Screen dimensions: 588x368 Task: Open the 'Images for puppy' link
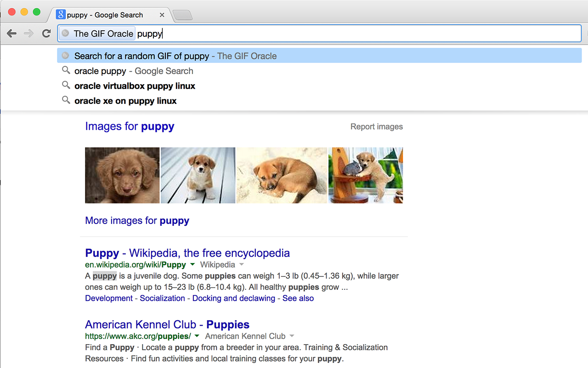click(x=130, y=126)
